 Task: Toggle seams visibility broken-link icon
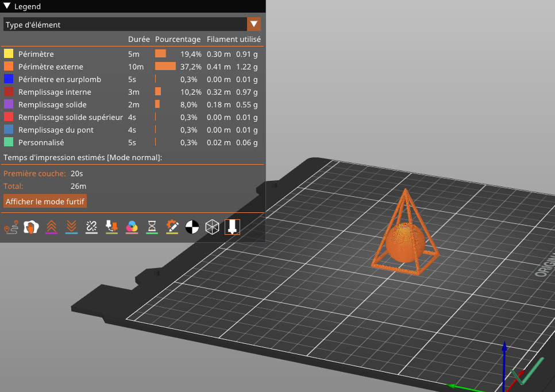pyautogui.click(x=91, y=227)
